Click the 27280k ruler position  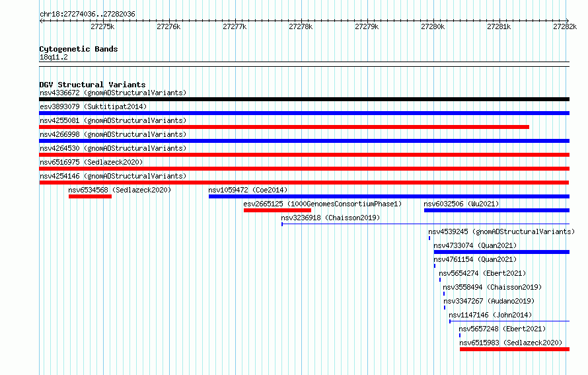click(x=432, y=26)
